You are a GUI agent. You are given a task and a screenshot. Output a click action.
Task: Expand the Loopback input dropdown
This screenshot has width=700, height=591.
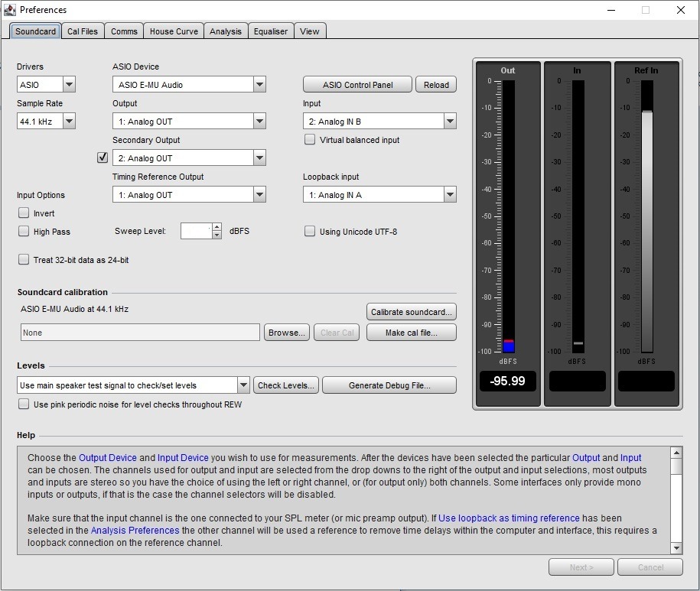pos(379,194)
